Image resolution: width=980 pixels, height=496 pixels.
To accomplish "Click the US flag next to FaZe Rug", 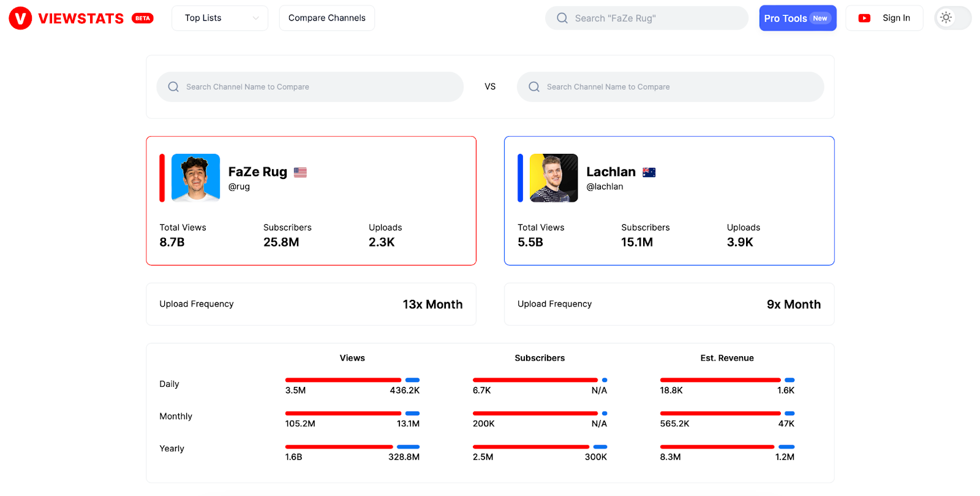I will point(300,173).
